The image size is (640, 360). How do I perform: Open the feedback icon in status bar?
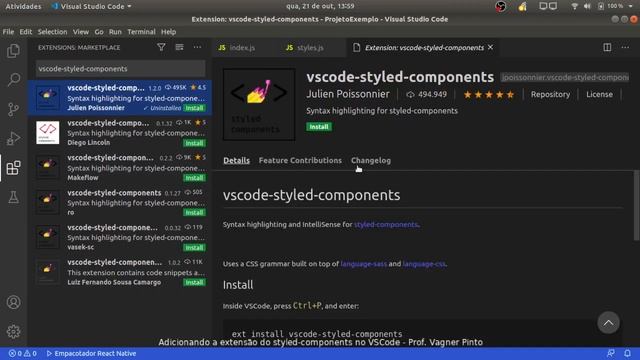click(611, 353)
